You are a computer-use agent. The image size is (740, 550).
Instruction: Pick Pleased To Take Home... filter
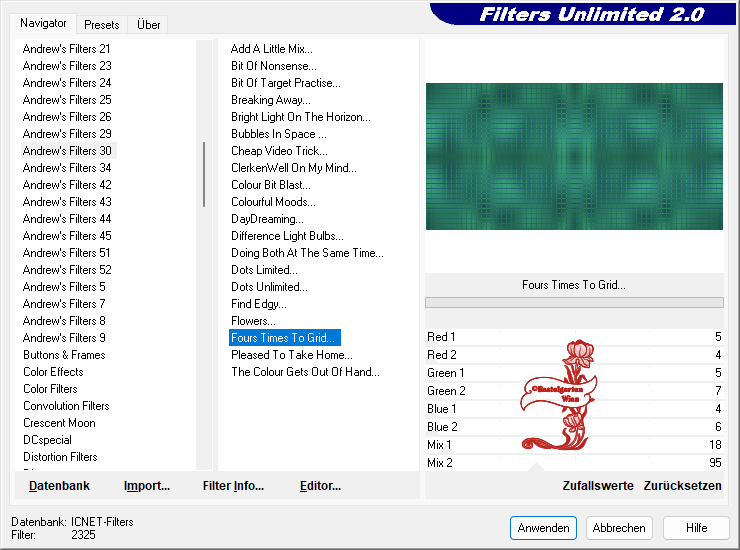coord(292,355)
